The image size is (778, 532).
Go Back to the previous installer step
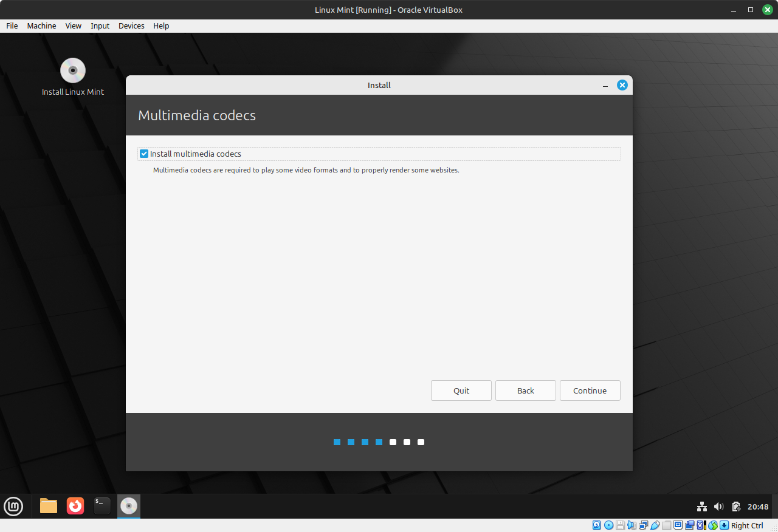525,390
